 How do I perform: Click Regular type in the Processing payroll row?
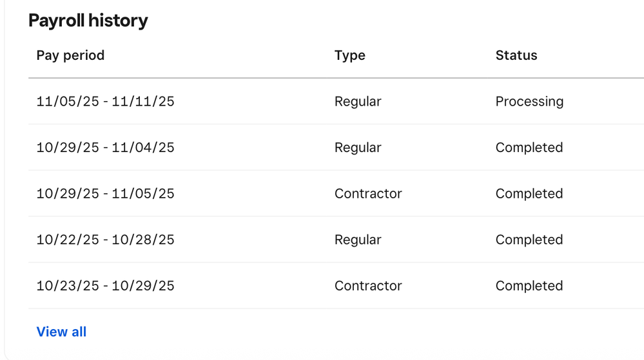click(x=358, y=102)
